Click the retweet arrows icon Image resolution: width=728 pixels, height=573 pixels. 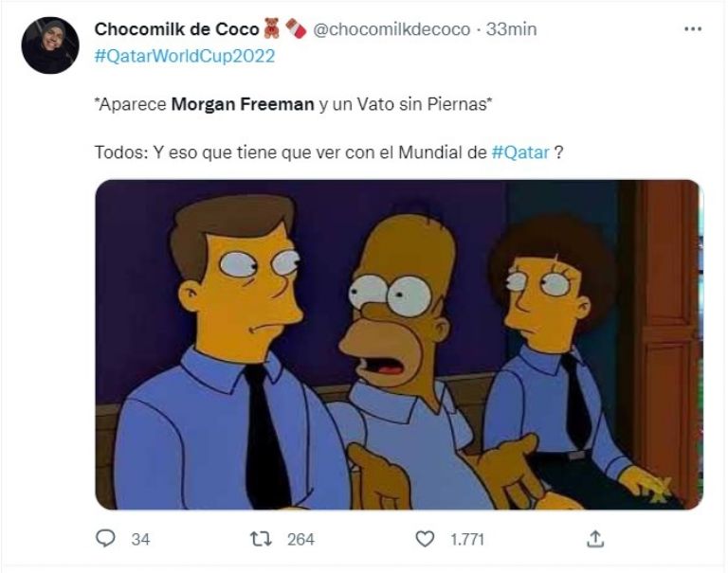[x=261, y=539]
